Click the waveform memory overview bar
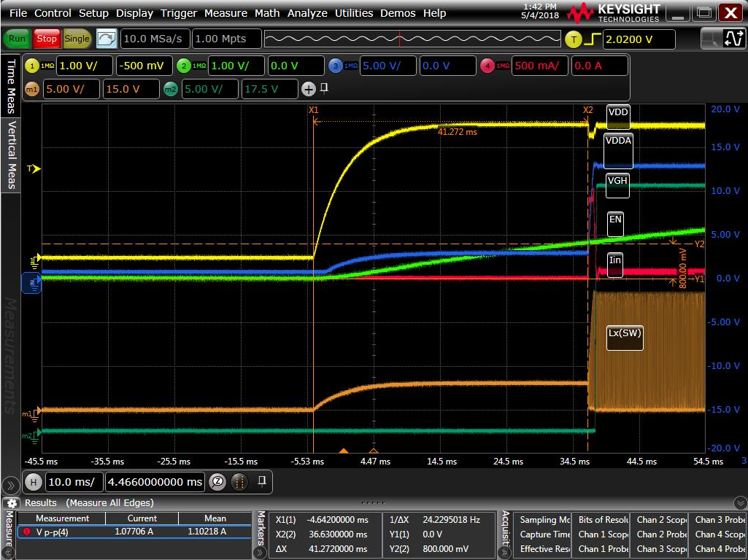 tap(412, 39)
